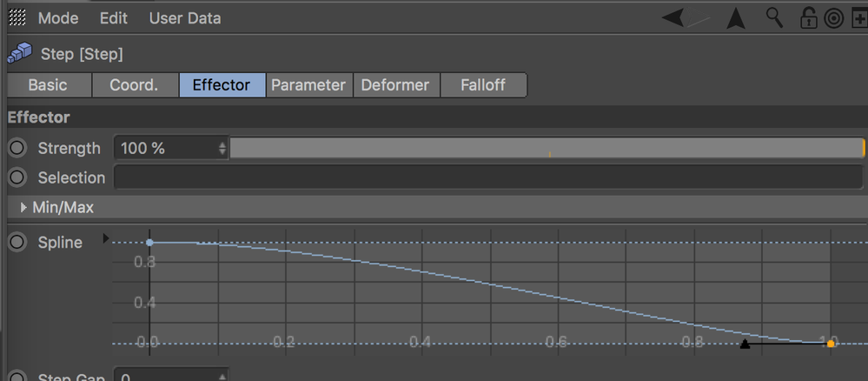Click the target mode icon

pyautogui.click(x=833, y=19)
